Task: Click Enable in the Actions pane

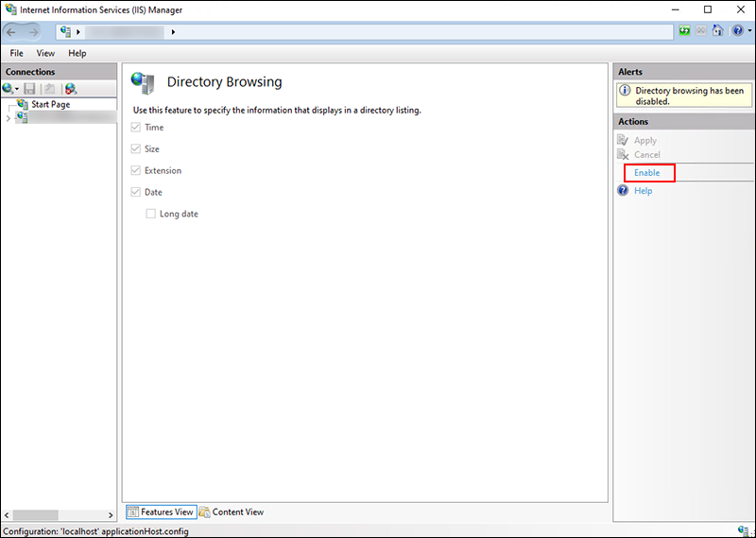Action: (x=647, y=173)
